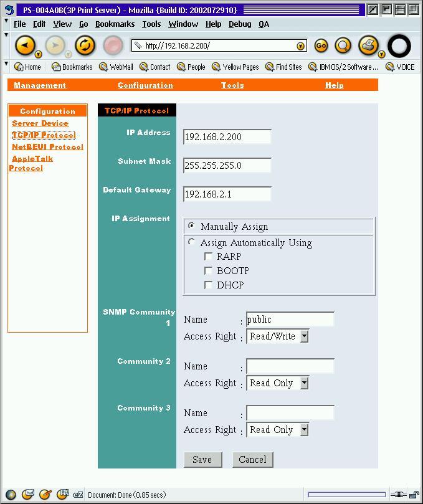This screenshot has height=504, width=423.
Task: Click the Reload page button
Action: (85, 45)
